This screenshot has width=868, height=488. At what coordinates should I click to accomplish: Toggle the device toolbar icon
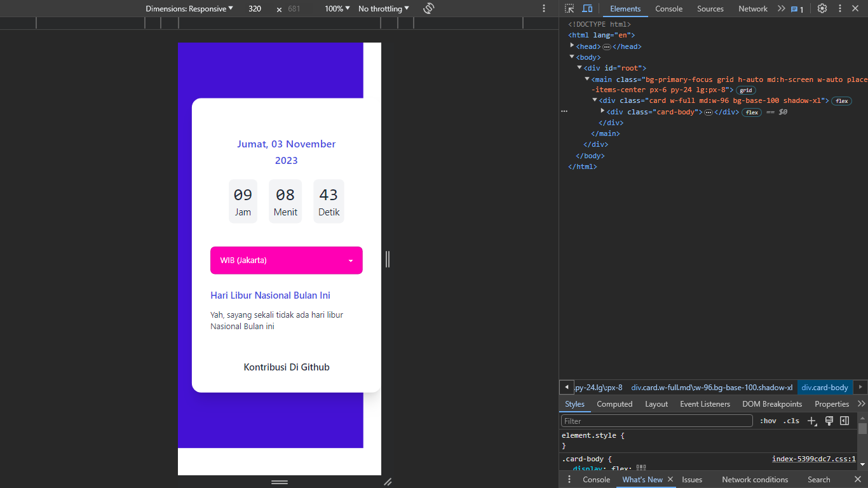(x=587, y=9)
